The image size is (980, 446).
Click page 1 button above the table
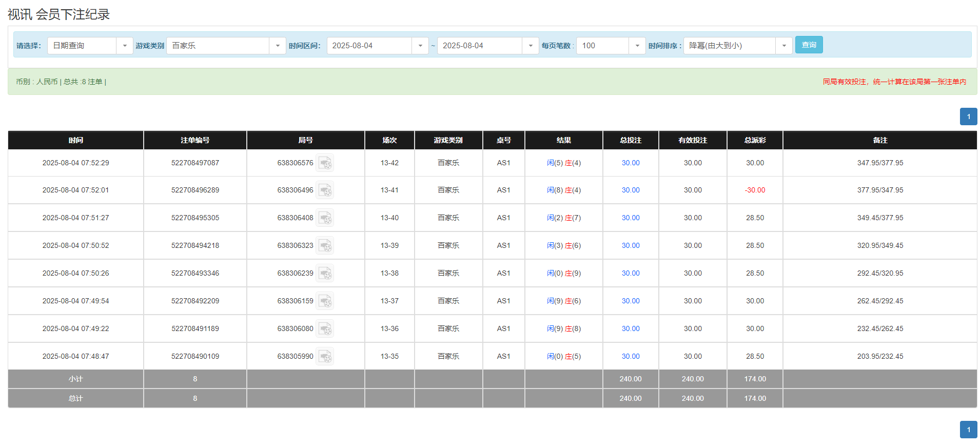pyautogui.click(x=968, y=117)
